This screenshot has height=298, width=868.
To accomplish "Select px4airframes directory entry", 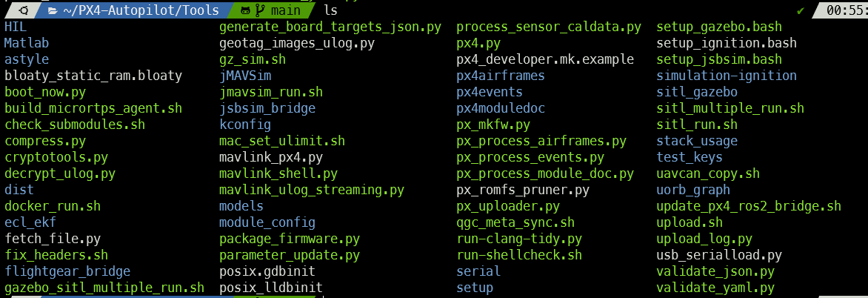I will click(501, 76).
